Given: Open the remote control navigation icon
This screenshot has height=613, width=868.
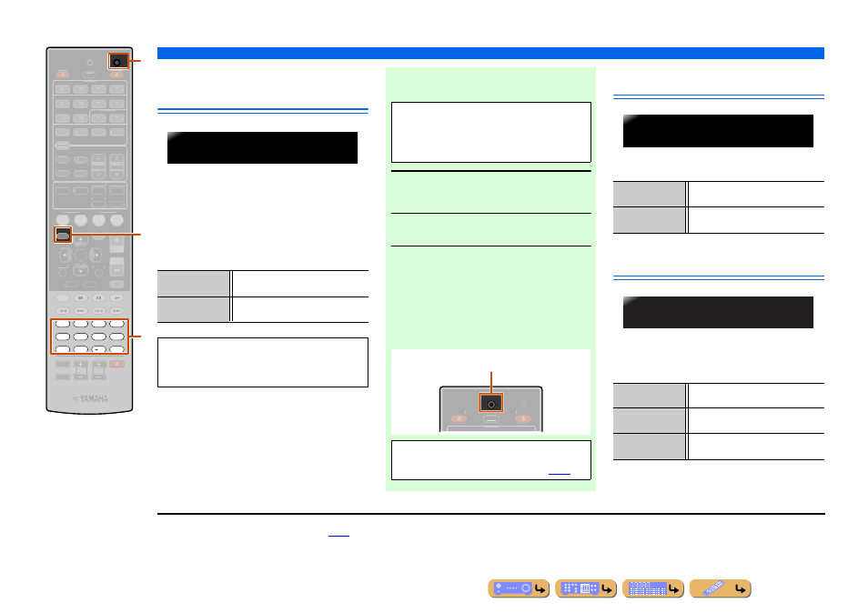Looking at the screenshot, I should 721,588.
